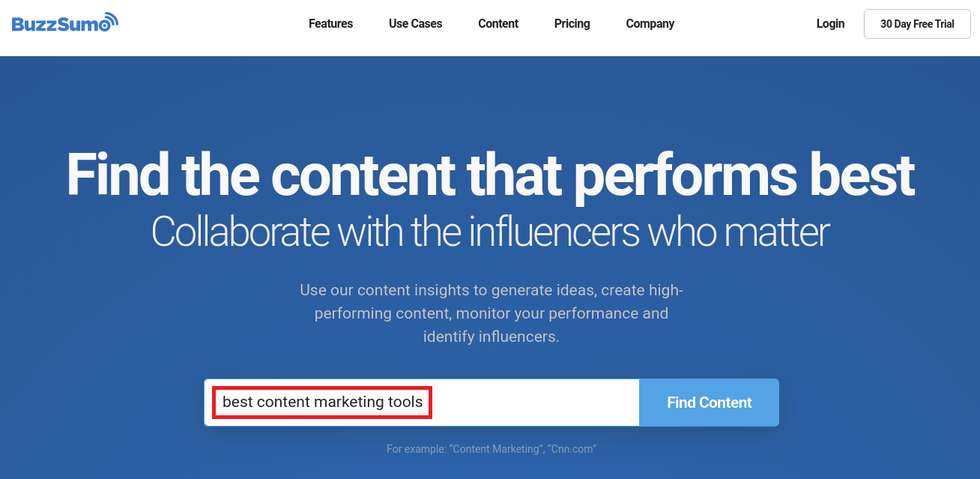The width and height of the screenshot is (980, 479).
Task: Click the "Collaborate with the influencers" subheading
Action: click(490, 232)
